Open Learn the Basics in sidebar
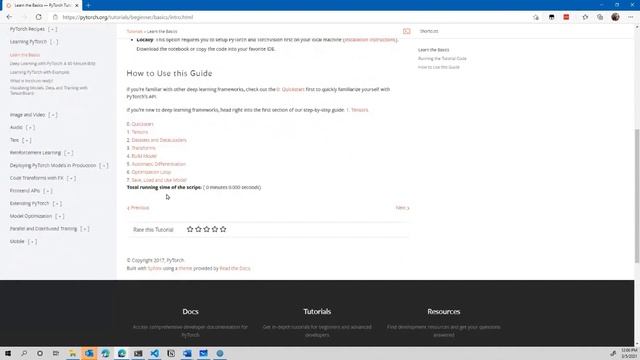640x360 pixels. coord(25,55)
